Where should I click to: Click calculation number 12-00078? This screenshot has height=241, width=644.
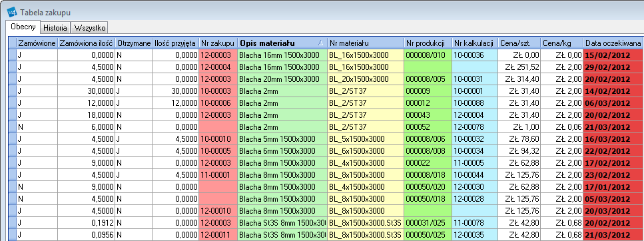pos(476,127)
